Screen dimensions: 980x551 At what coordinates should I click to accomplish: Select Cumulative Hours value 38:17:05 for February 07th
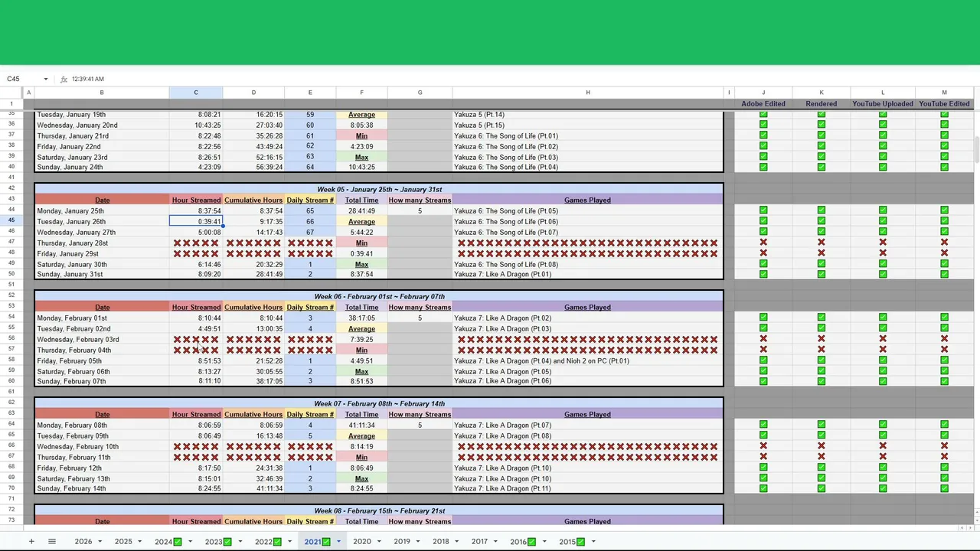coord(253,381)
